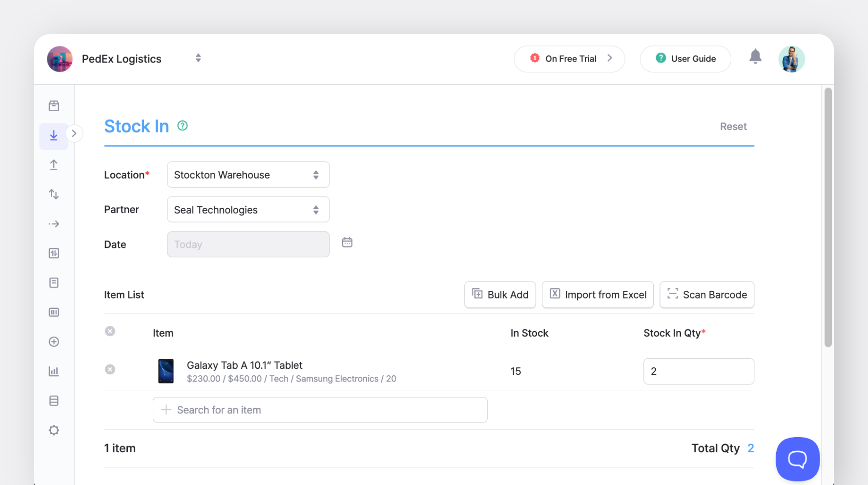Click the Reset link above the form
The width and height of the screenshot is (868, 485).
[x=733, y=126]
